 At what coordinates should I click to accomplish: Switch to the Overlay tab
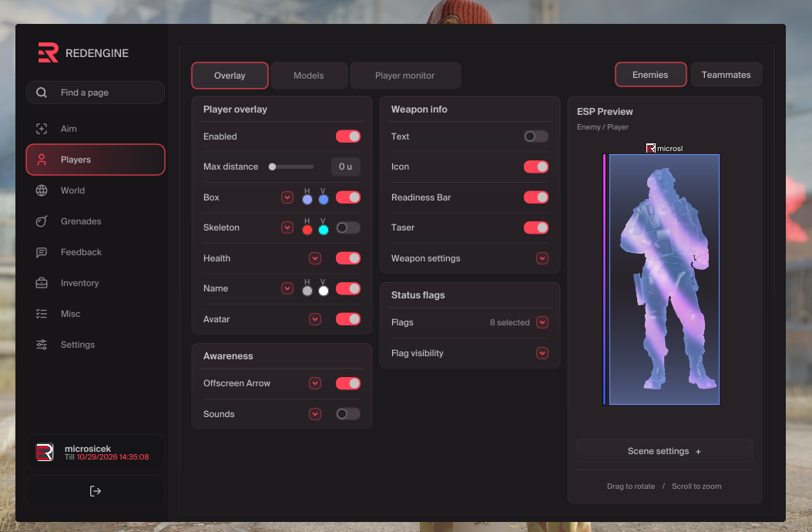[x=230, y=76]
